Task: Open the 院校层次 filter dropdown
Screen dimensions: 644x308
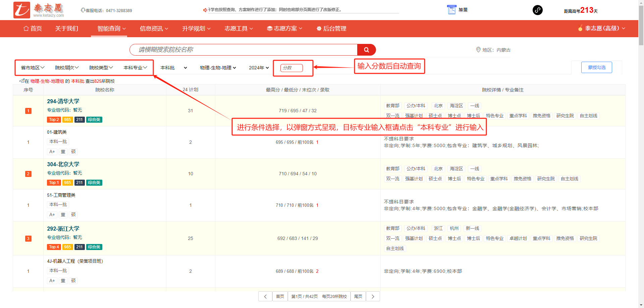Action: click(x=67, y=68)
